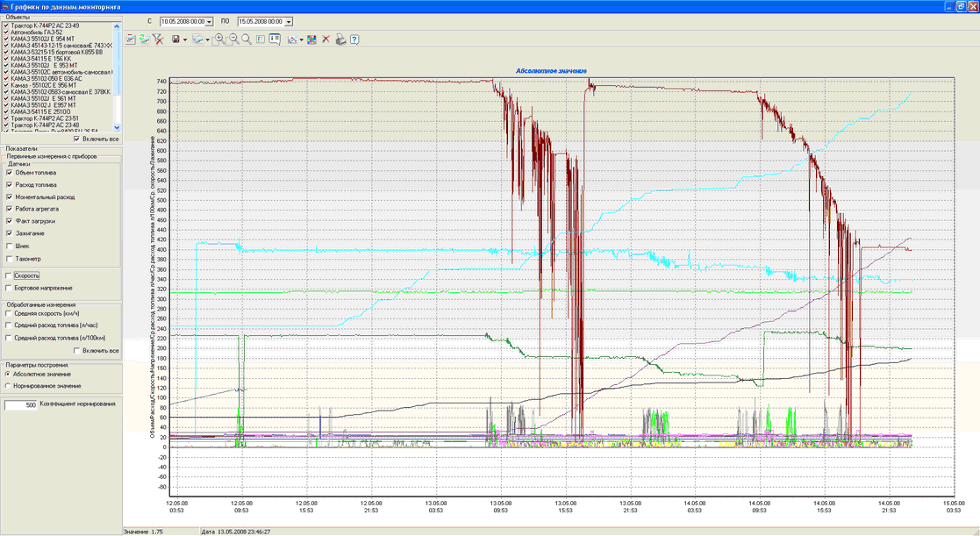Click the red X delete icon

325,39
